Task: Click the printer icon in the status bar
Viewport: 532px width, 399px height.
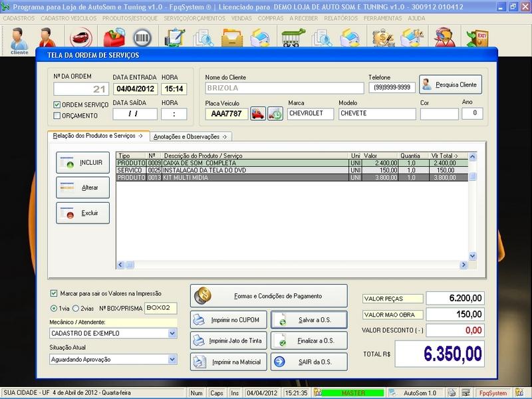Action: (x=452, y=393)
